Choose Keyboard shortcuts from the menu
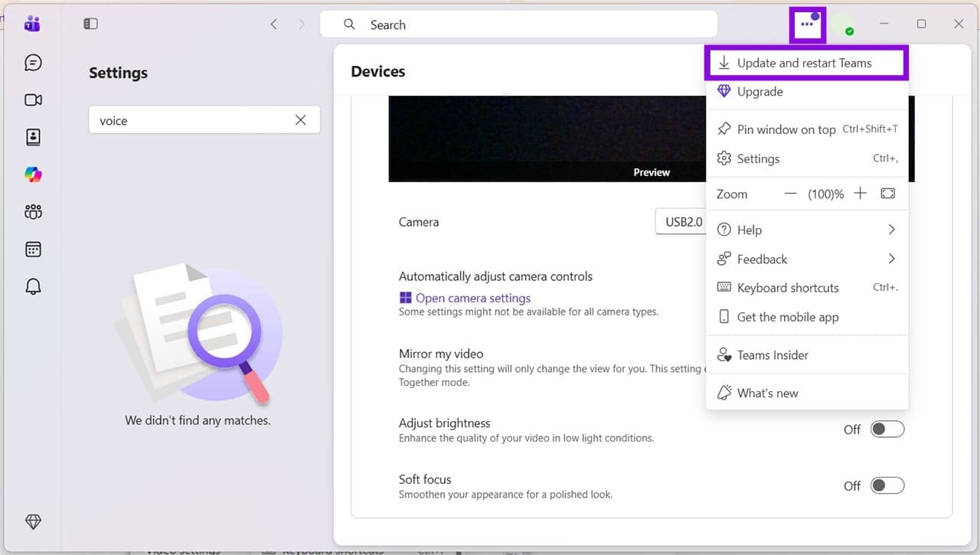The width and height of the screenshot is (980, 555). 806,288
